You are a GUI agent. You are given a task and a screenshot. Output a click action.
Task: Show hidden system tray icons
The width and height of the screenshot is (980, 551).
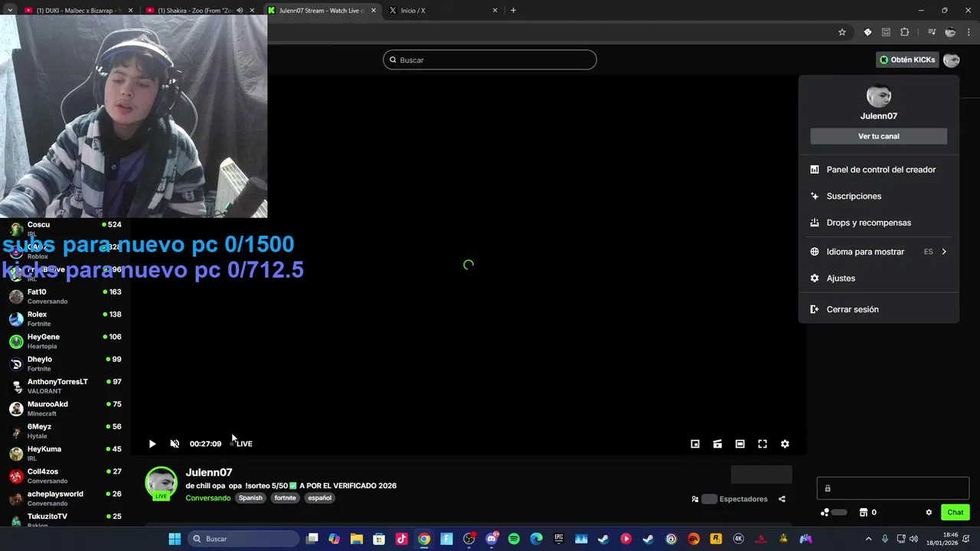(x=869, y=539)
